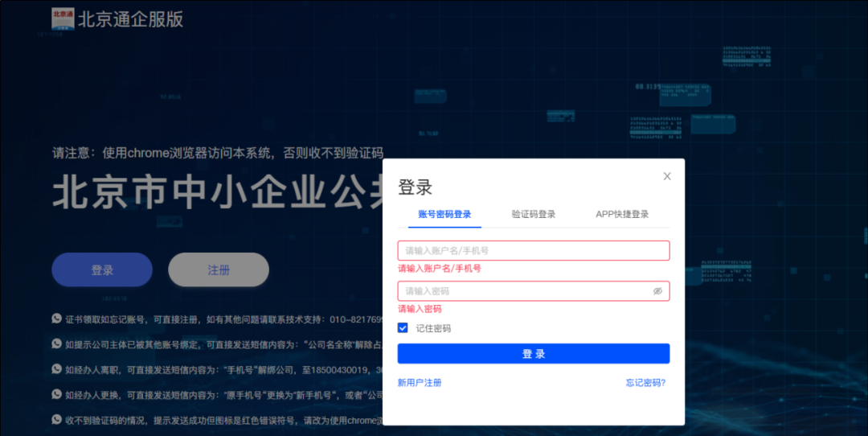Image resolution: width=868 pixels, height=436 pixels.
Task: Toggle password visibility eye icon
Action: [657, 291]
